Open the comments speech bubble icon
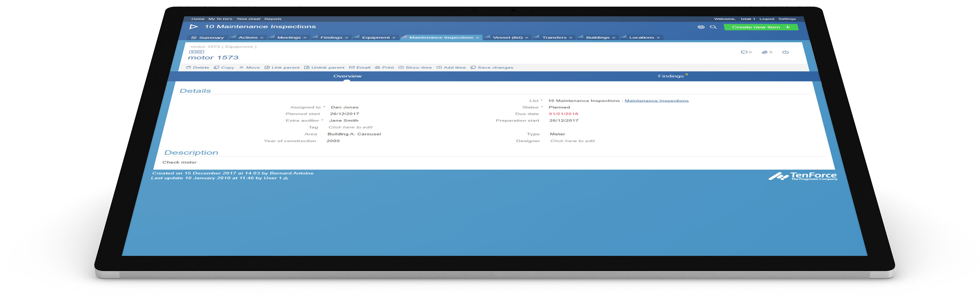The height and width of the screenshot is (296, 980). tap(744, 52)
